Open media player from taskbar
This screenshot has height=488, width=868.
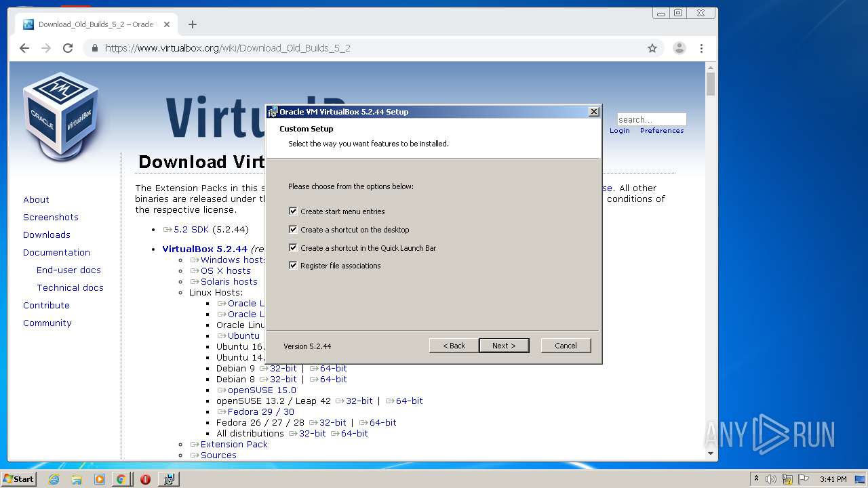coord(100,479)
